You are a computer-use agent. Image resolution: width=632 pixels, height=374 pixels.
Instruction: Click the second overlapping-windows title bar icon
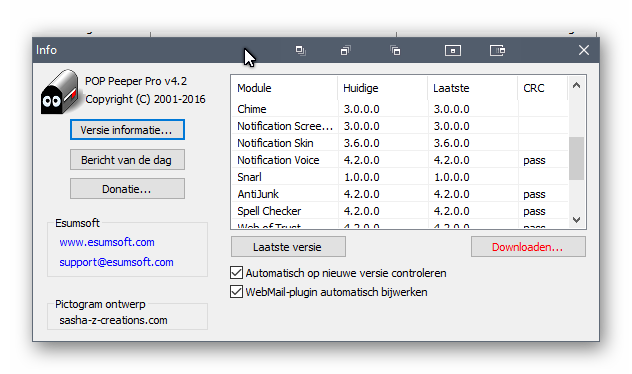click(x=345, y=50)
